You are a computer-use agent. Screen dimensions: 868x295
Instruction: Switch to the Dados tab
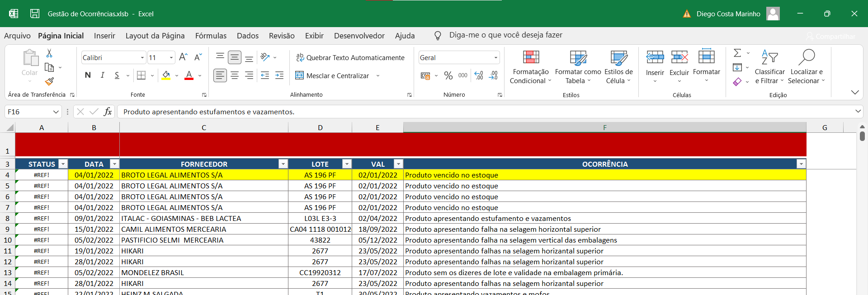tap(248, 36)
